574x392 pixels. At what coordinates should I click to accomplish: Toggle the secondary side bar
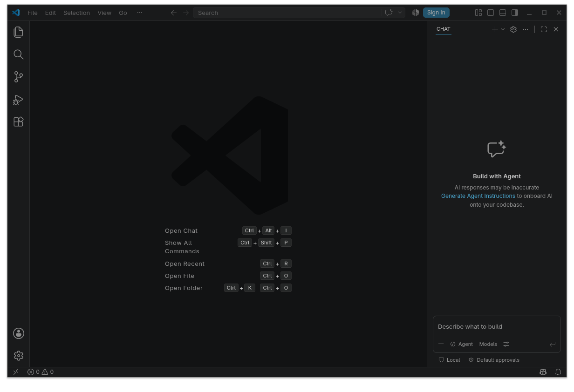tap(515, 13)
